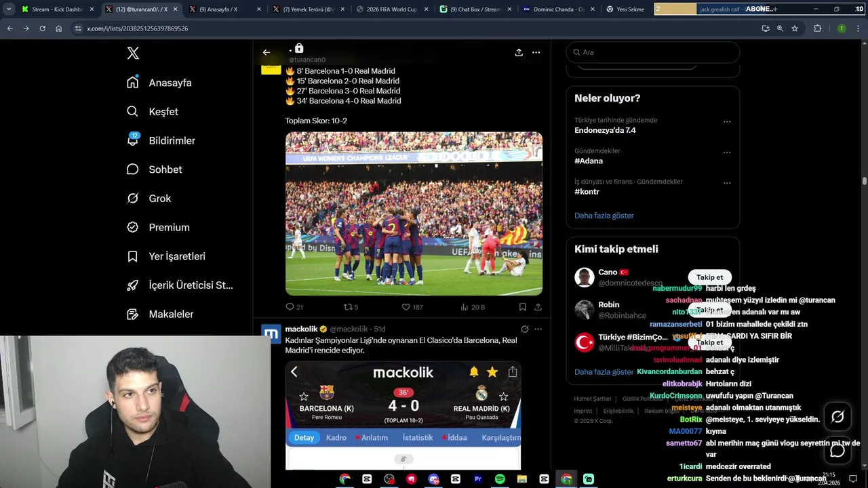Image resolution: width=868 pixels, height=488 pixels.
Task: Open the floating chat bubble button
Action: tap(837, 450)
